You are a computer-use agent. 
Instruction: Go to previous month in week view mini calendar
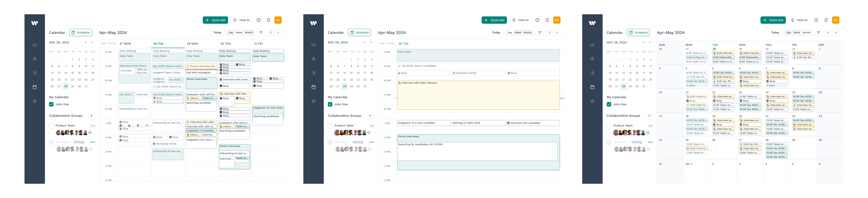click(86, 42)
